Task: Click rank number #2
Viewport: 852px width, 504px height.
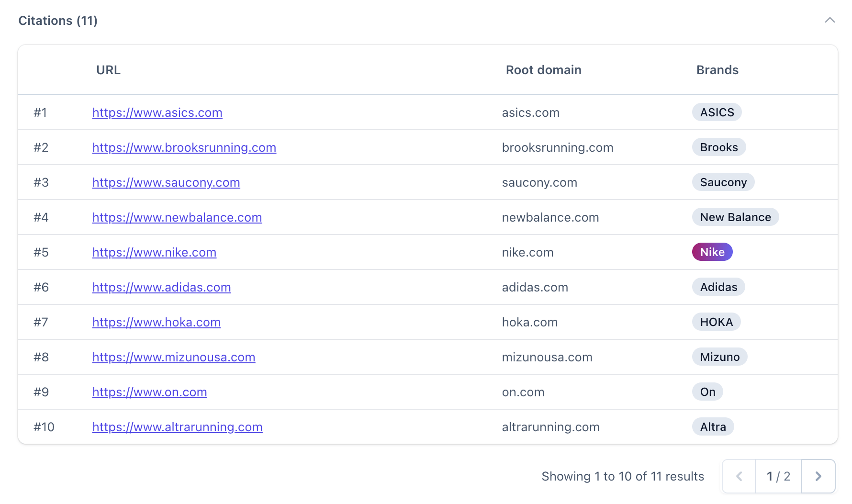Action: (41, 147)
